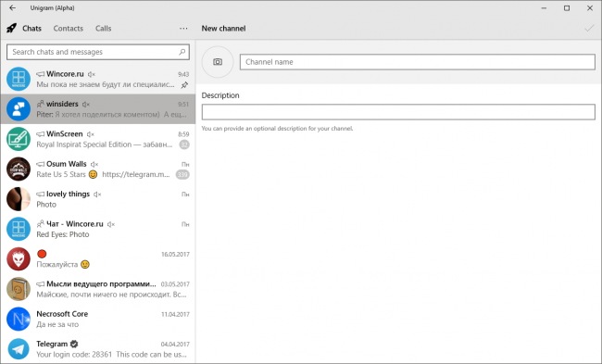Open the lovely things channel
This screenshot has width=602, height=364.
coord(98,199)
